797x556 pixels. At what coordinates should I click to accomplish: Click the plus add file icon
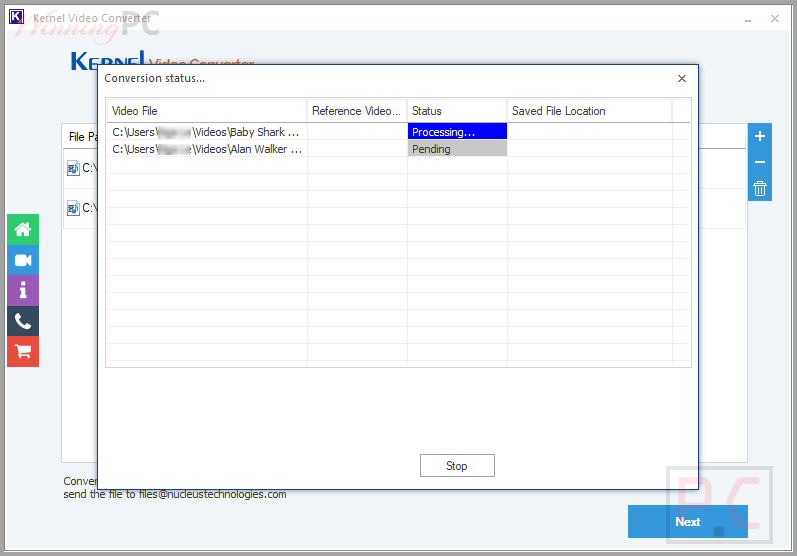tap(759, 136)
